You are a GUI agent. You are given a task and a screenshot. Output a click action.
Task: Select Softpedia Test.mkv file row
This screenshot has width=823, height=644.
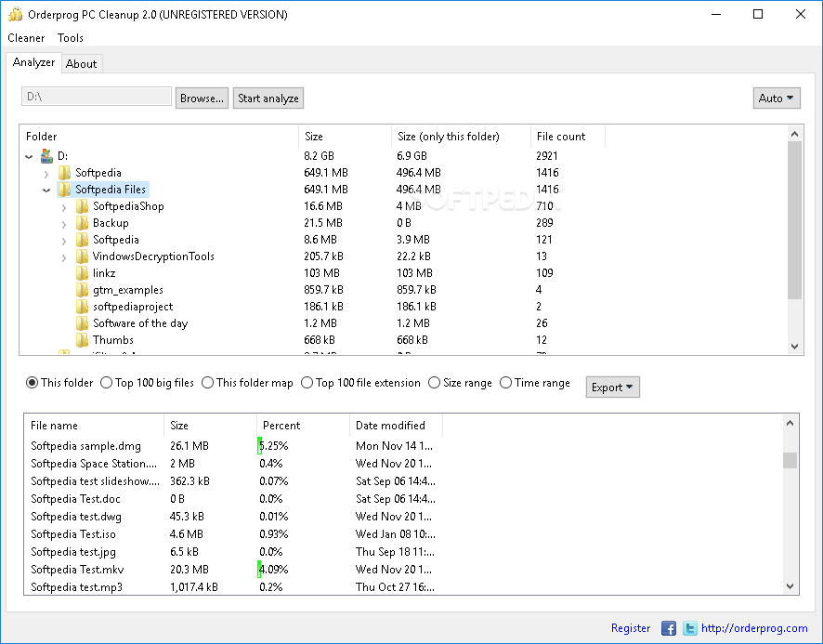click(233, 570)
